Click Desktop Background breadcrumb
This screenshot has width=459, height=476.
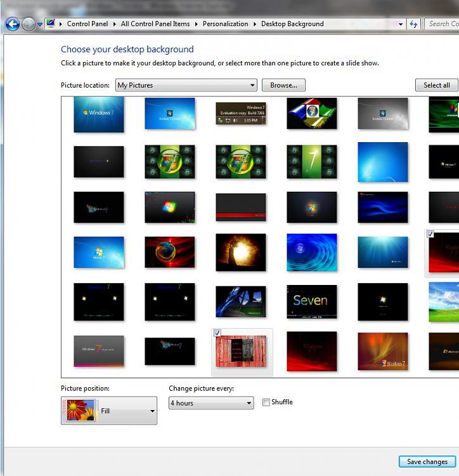click(x=292, y=23)
